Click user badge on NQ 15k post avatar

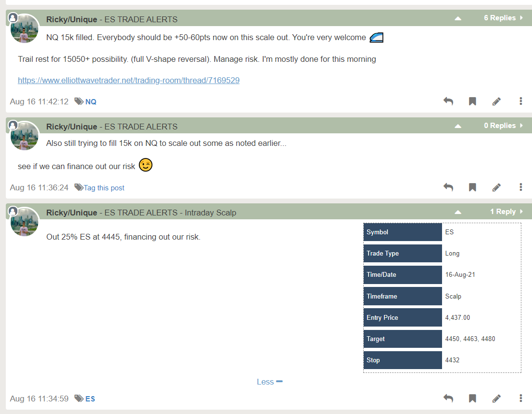(13, 17)
